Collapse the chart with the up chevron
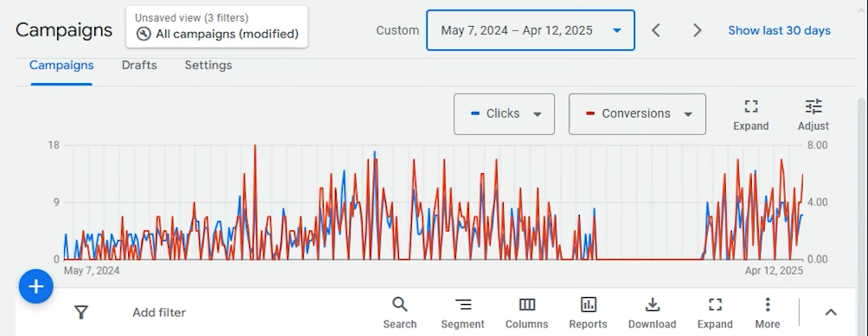This screenshot has height=336, width=868. (x=831, y=313)
